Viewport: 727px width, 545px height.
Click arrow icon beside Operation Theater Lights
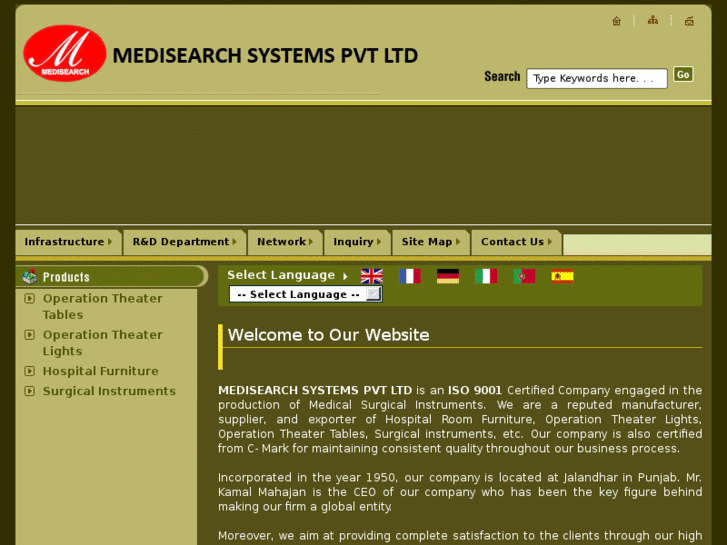tap(29, 334)
